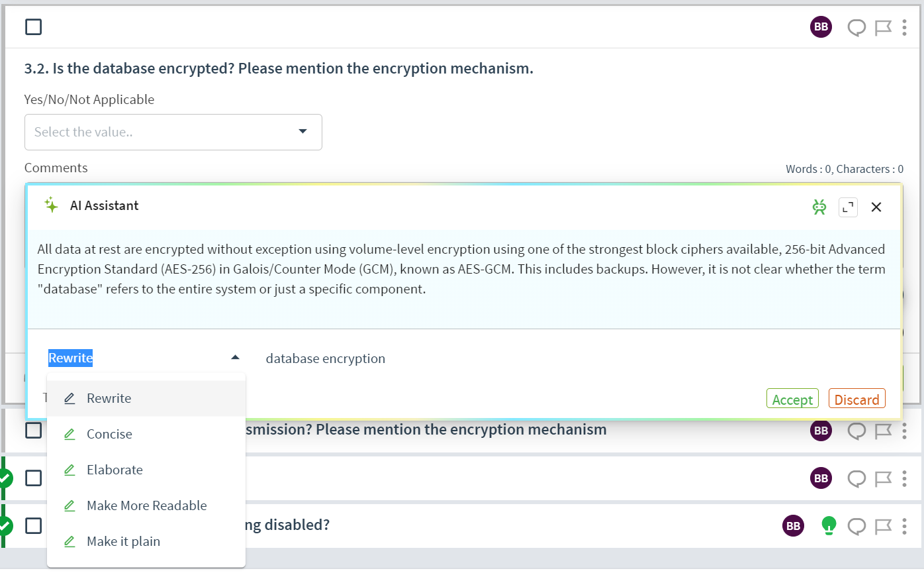The image size is (924, 577).
Task: Open the Yes/No/Not Applicable value dropdown
Action: (173, 132)
